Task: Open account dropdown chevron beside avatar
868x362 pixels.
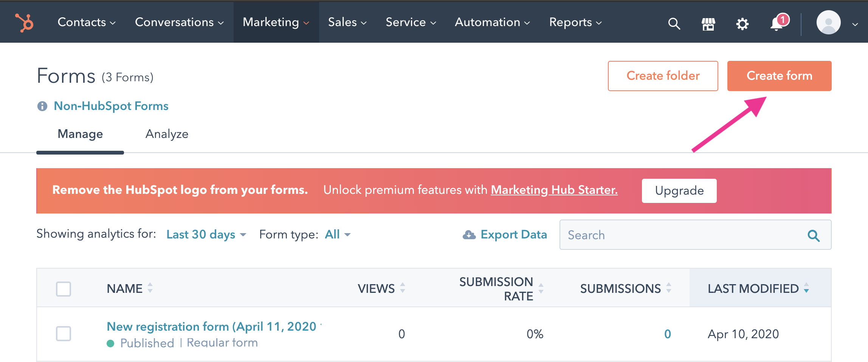Action: pos(855,25)
